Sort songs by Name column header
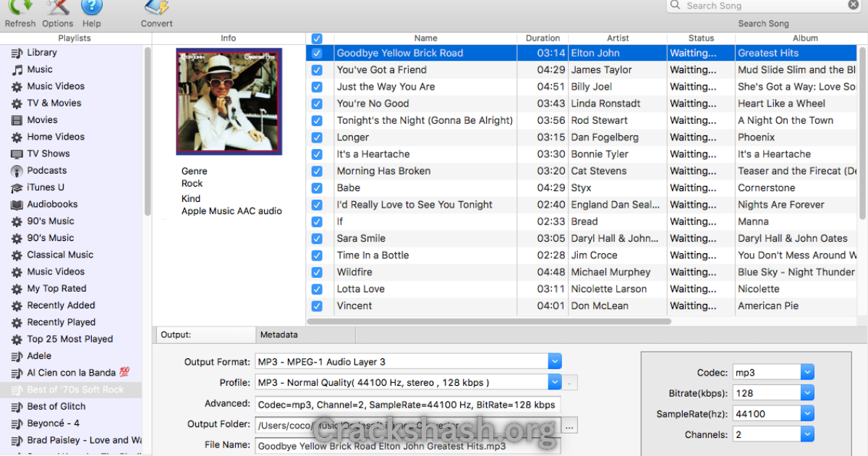 click(x=425, y=38)
